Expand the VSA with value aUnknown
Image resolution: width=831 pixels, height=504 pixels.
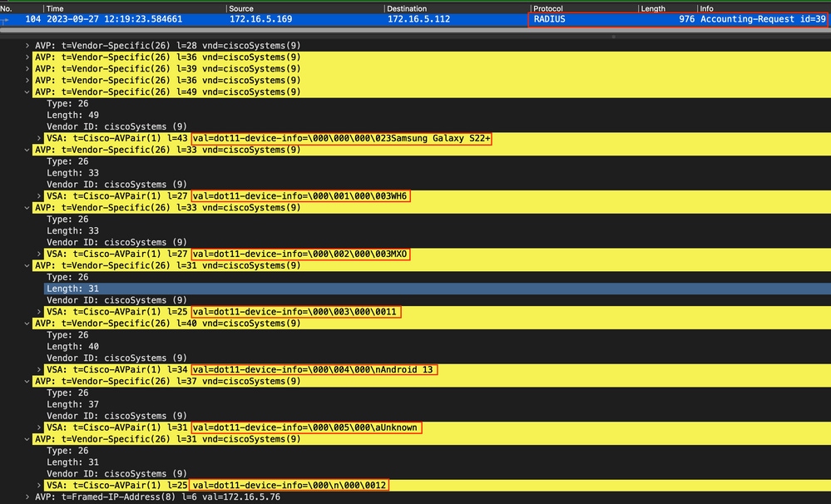tap(39, 427)
